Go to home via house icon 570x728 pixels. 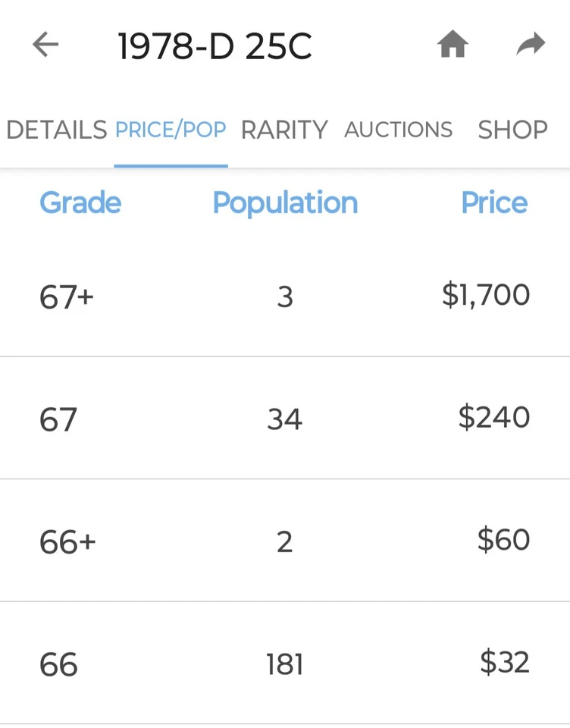pyautogui.click(x=452, y=45)
